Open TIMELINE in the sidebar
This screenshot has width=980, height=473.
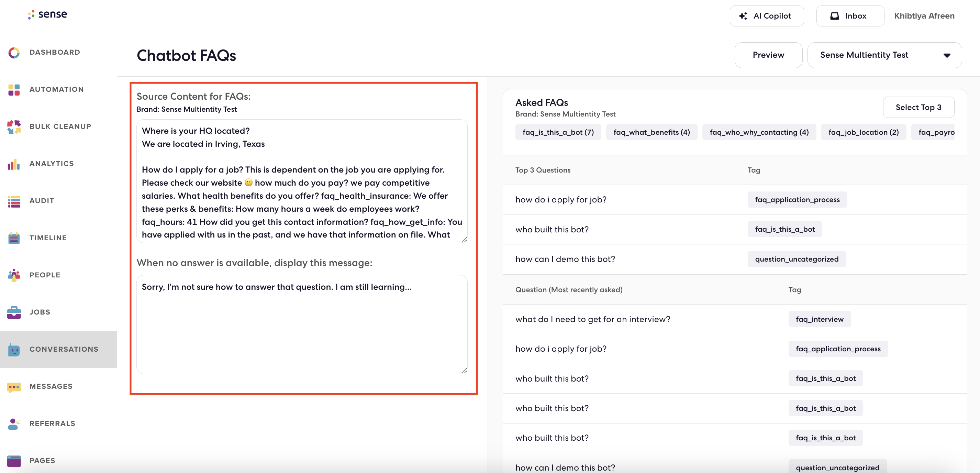48,238
